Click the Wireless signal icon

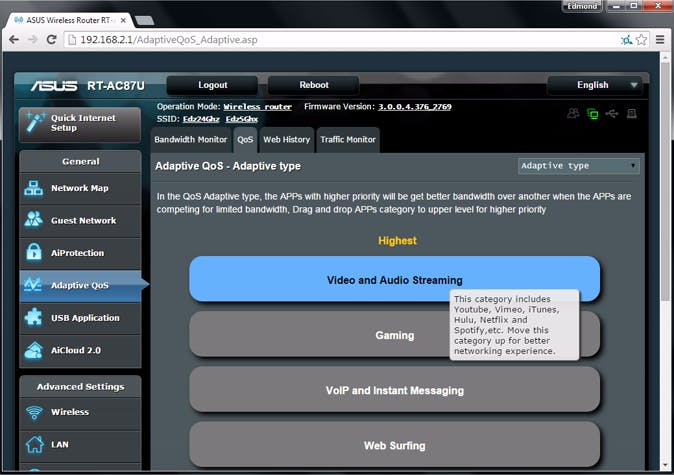pos(34,412)
